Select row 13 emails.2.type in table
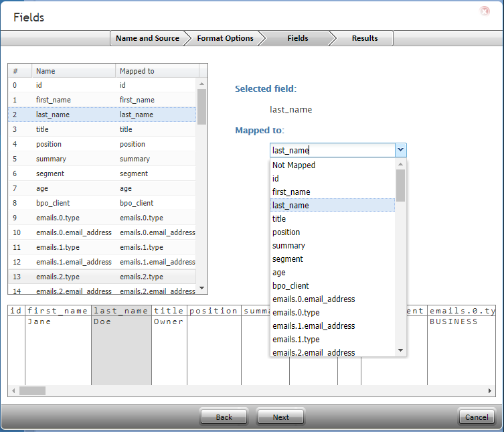Image resolution: width=504 pixels, height=432 pixels. [102, 277]
